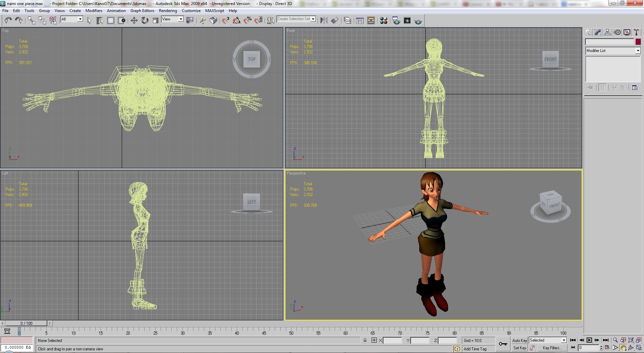The image size is (644, 353).
Task: Switch to the Display command panel tab
Action: [627, 32]
